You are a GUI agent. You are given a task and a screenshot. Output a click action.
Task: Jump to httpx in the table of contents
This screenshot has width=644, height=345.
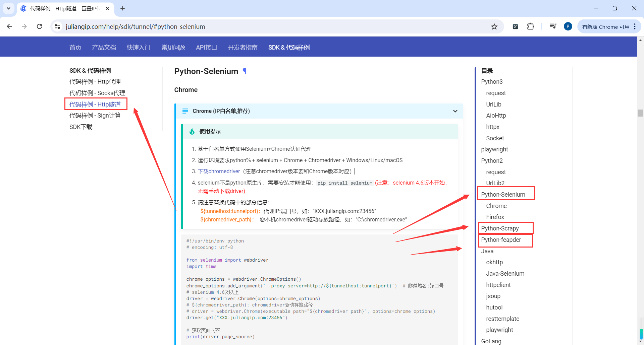[x=493, y=127]
